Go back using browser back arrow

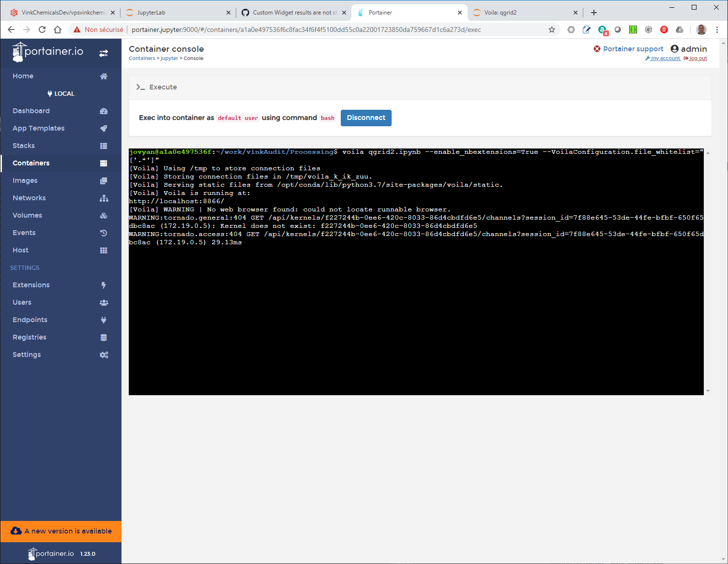tap(11, 30)
